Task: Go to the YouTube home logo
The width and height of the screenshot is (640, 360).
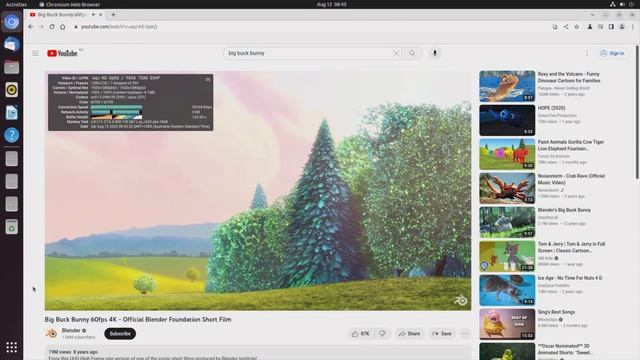Action: click(62, 53)
